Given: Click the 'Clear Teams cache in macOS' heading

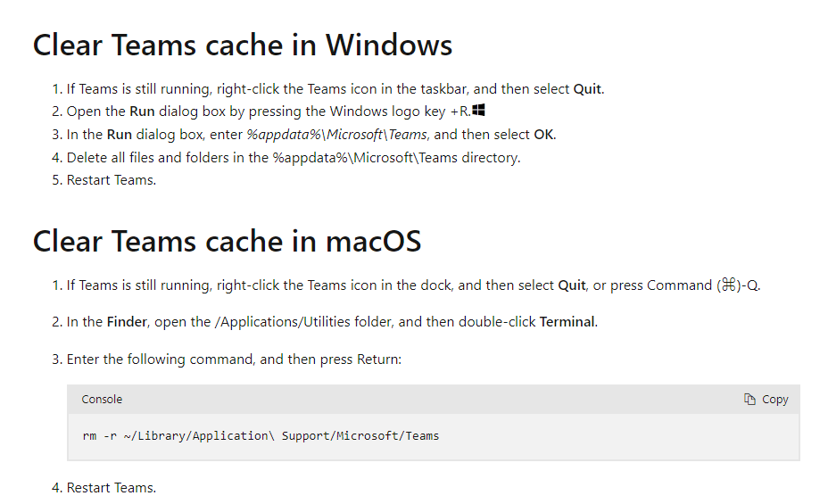Looking at the screenshot, I should click(x=227, y=241).
